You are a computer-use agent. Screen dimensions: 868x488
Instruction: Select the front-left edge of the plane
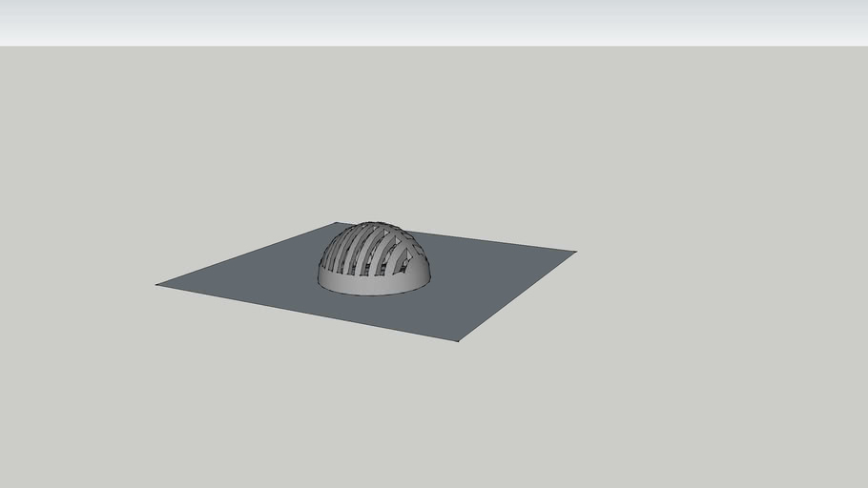point(305,312)
